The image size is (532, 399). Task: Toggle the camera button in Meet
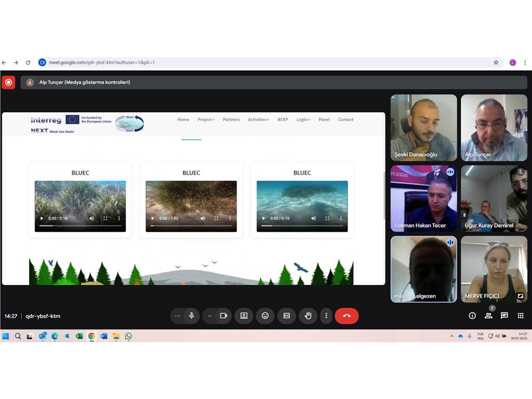224,316
